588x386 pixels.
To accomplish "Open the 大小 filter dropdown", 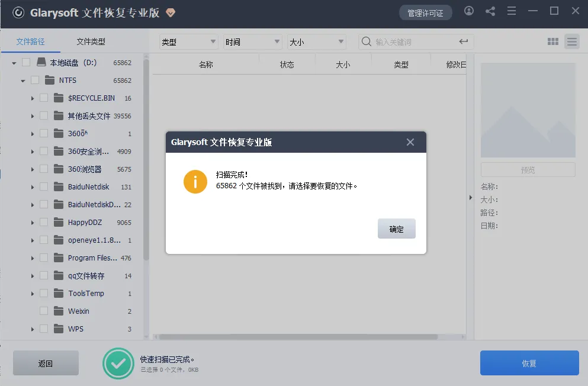I will pyautogui.click(x=316, y=41).
